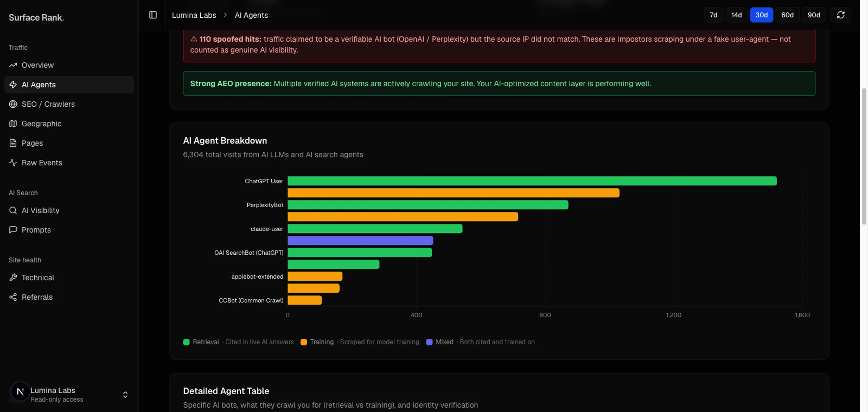Click the 'applebot-extended' axis label
Image resolution: width=868 pixels, height=412 pixels.
(x=257, y=276)
